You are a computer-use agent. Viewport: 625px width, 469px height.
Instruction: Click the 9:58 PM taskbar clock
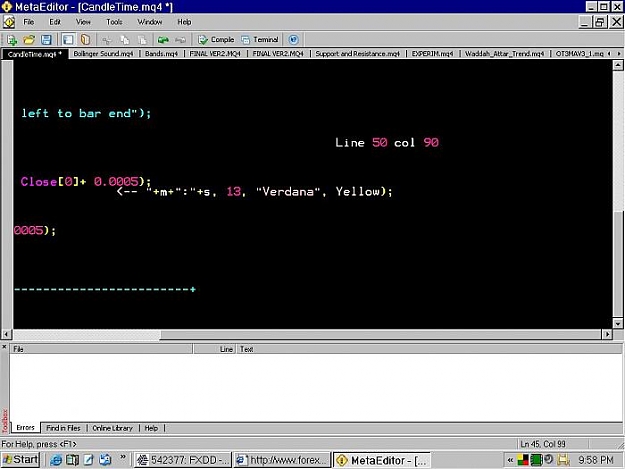[596, 460]
